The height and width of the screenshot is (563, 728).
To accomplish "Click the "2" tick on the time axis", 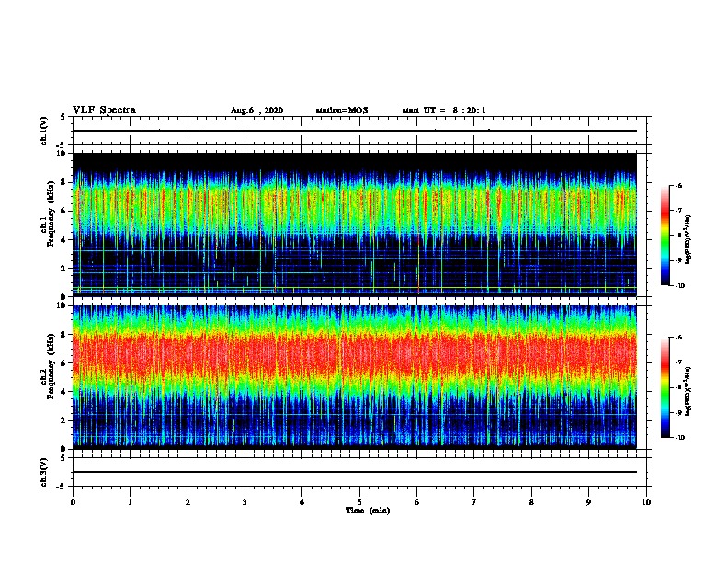I will (x=188, y=502).
